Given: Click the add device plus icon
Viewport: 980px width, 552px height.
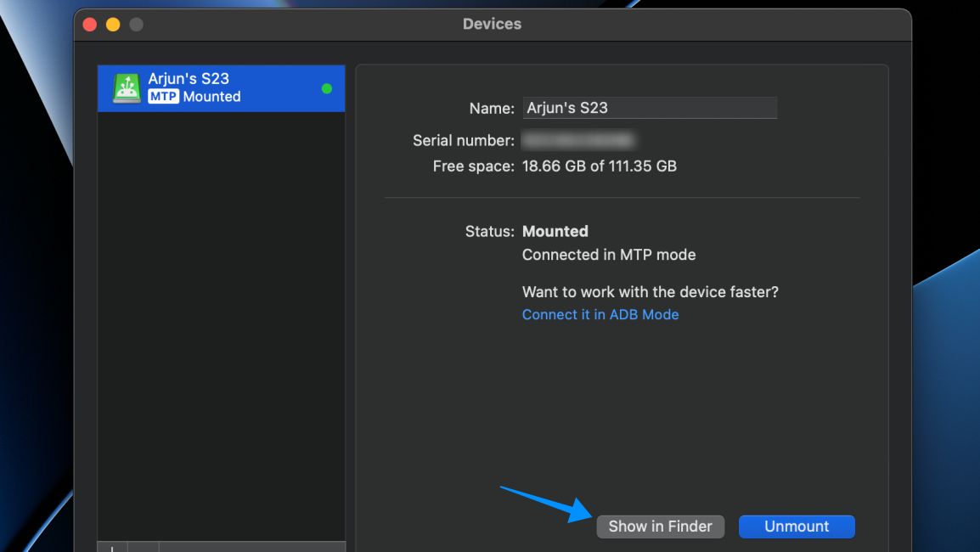Looking at the screenshot, I should point(111,549).
